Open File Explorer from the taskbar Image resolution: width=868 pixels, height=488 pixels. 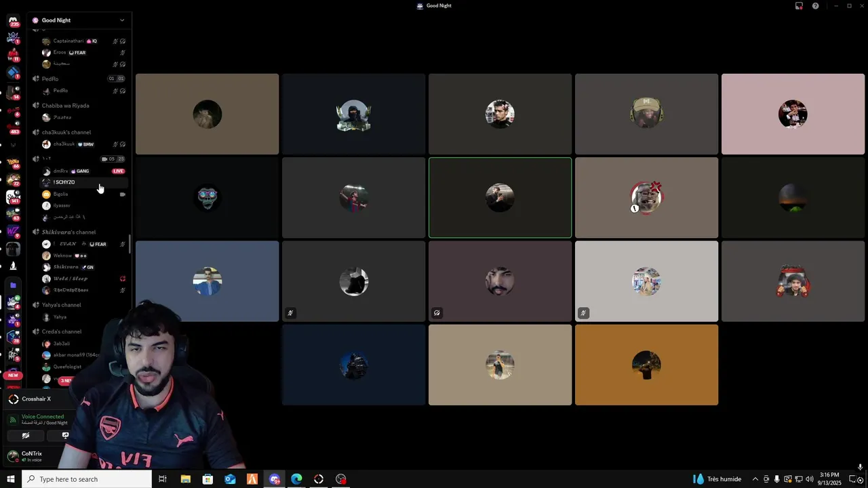point(185,479)
